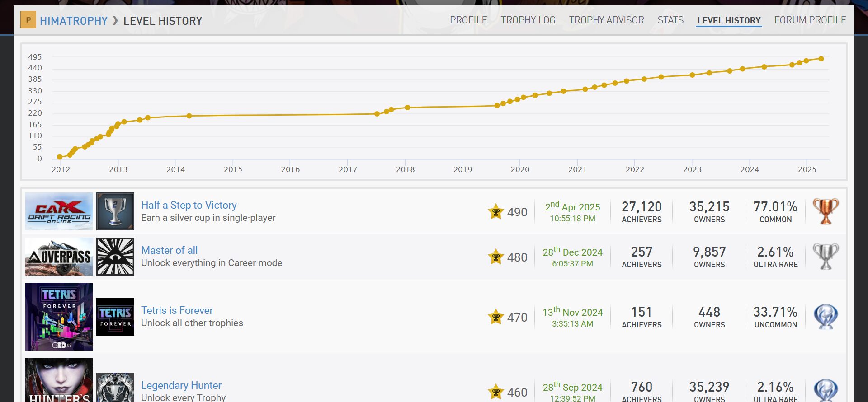The image size is (868, 402).
Task: Click the Legendary Hunter trophy icon
Action: [115, 388]
